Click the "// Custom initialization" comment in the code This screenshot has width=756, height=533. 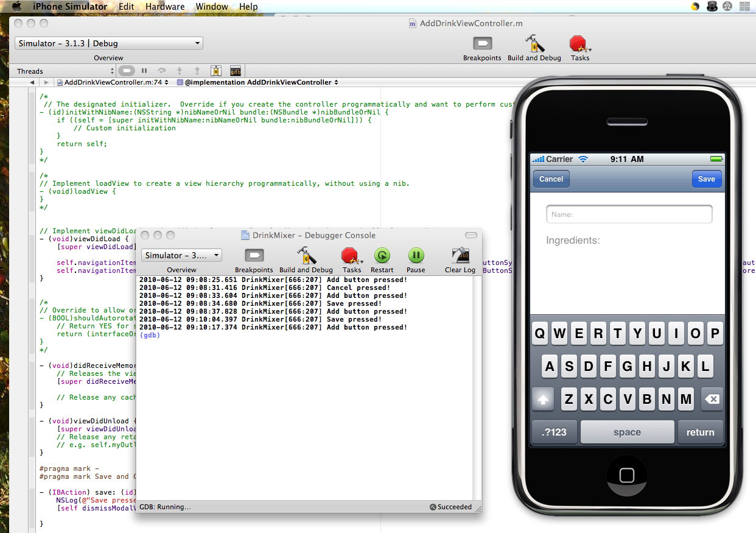point(125,128)
